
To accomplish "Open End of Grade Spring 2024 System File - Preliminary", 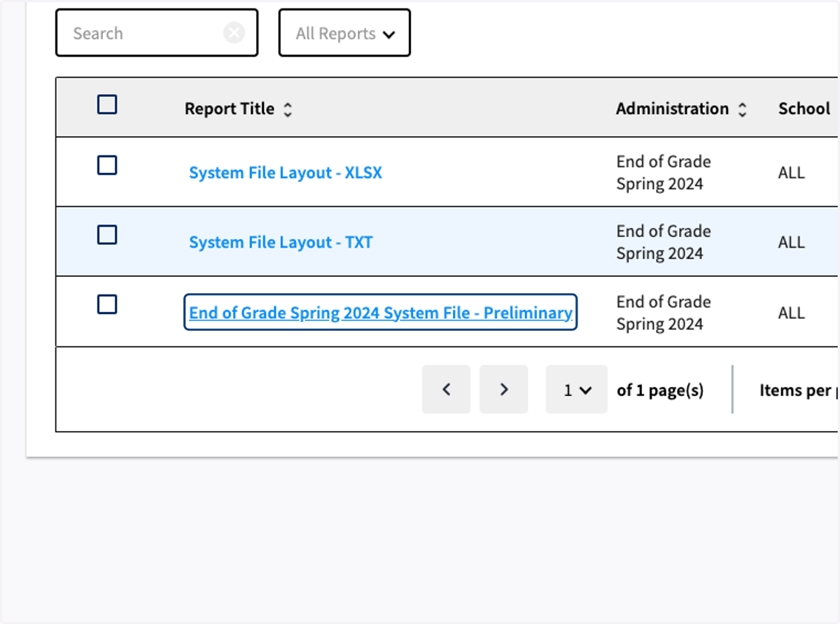I will (x=381, y=313).
